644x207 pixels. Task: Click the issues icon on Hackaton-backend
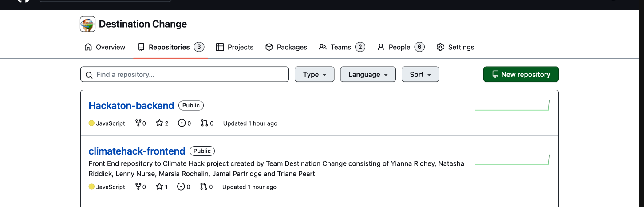click(x=182, y=123)
